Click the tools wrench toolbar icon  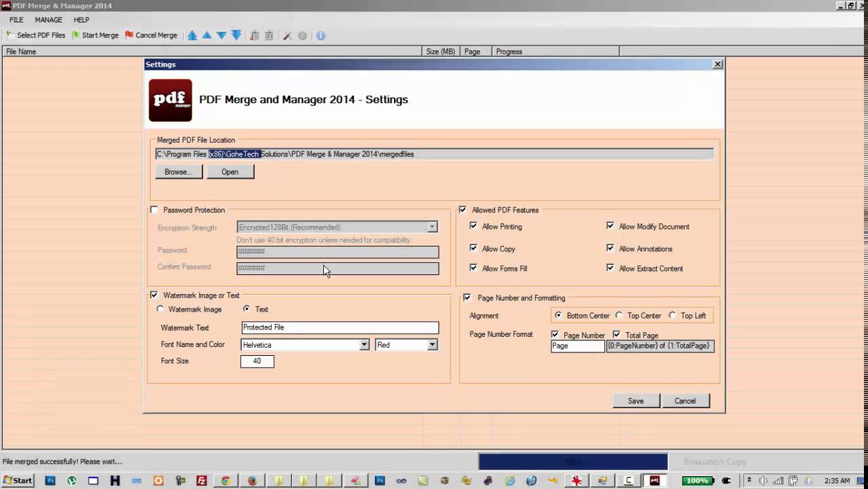click(x=287, y=35)
